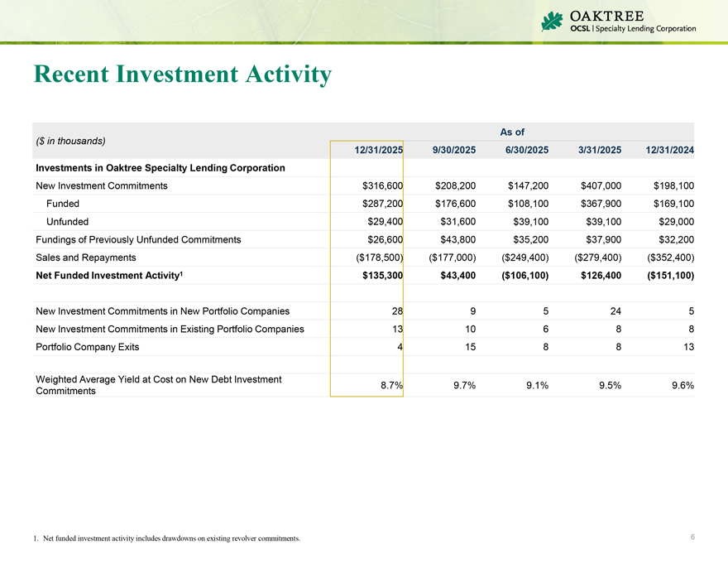
Task: Select the Sales and Repayments row label
Action: 86,257
